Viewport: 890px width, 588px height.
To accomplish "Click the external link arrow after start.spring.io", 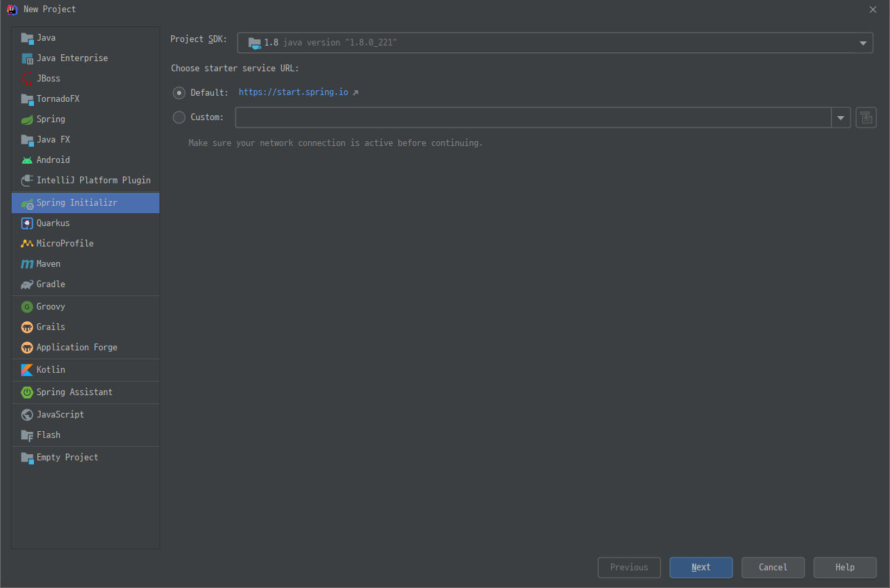I will [x=355, y=92].
